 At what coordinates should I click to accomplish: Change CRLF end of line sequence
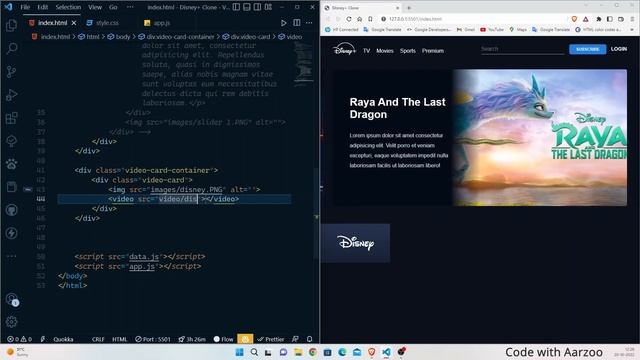(98, 339)
